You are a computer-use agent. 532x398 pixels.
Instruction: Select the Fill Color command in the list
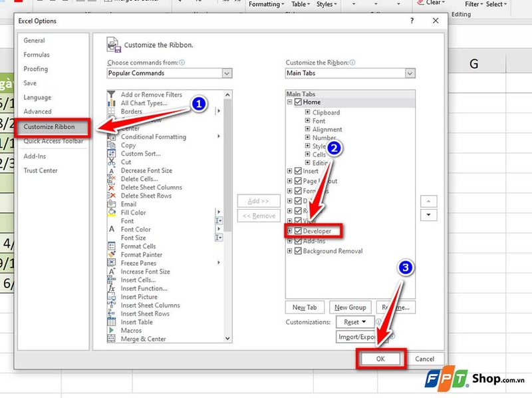[134, 212]
